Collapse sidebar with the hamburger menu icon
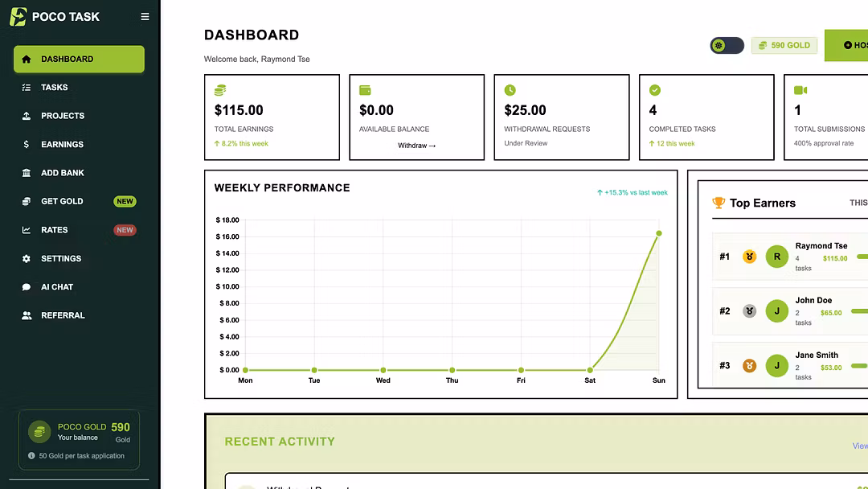868x489 pixels. (145, 17)
